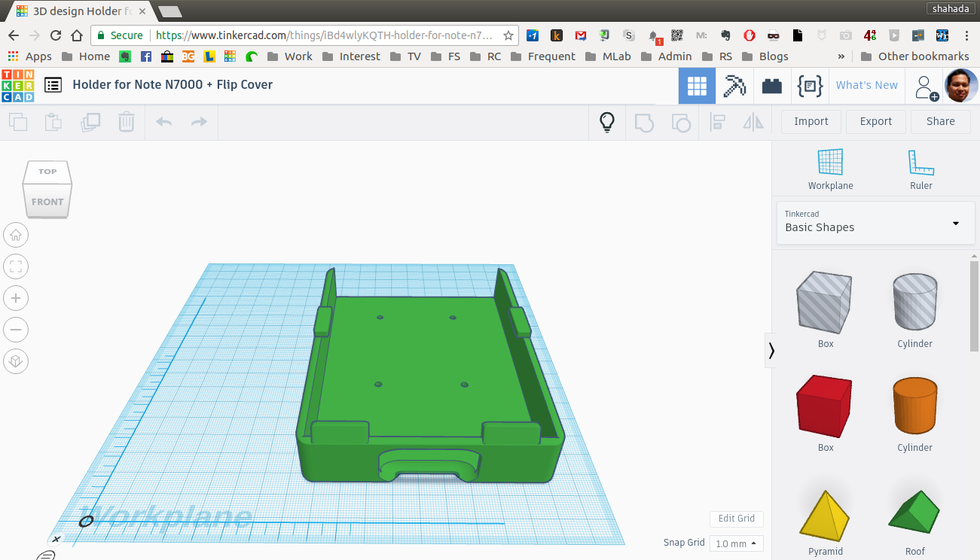The image size is (980, 560).
Task: Click the FRONT face of view cube
Action: [x=47, y=202]
